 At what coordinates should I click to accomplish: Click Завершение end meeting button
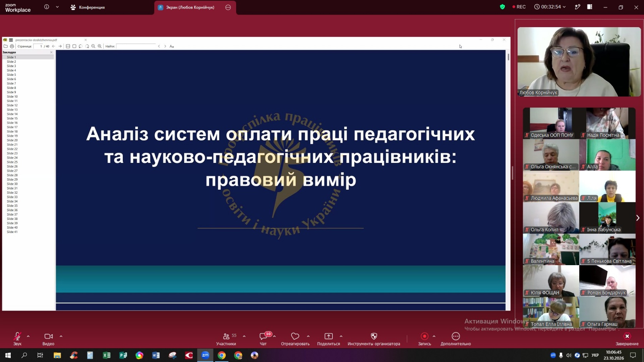[x=627, y=339]
